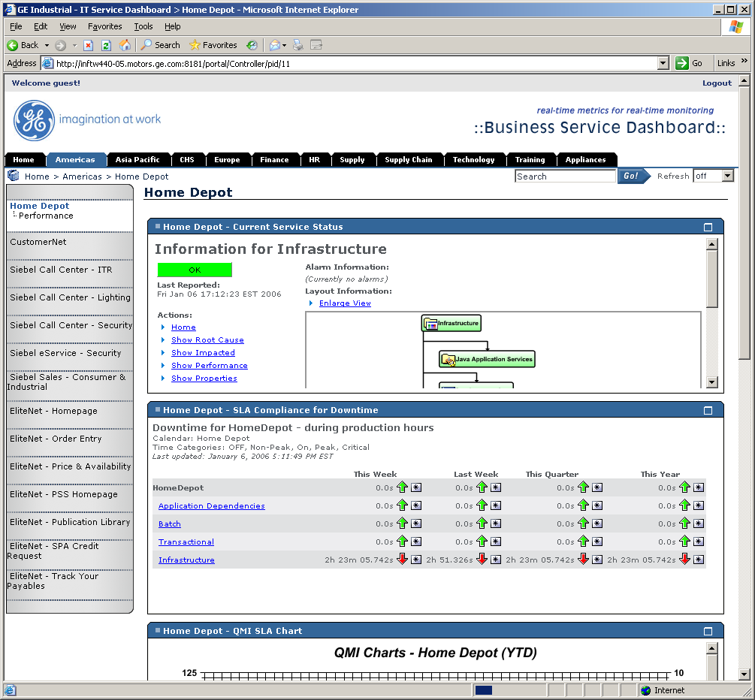Click the dashboard Search input field
The image size is (755, 700).
click(565, 177)
